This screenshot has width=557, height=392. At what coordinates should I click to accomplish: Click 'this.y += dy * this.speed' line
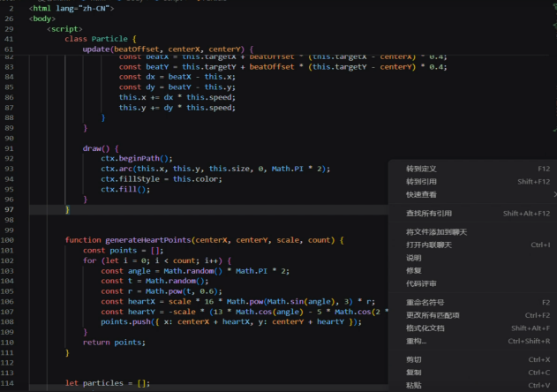pos(177,108)
